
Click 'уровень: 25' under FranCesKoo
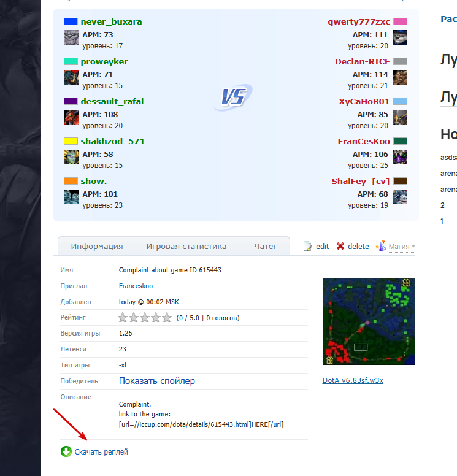[x=368, y=166]
